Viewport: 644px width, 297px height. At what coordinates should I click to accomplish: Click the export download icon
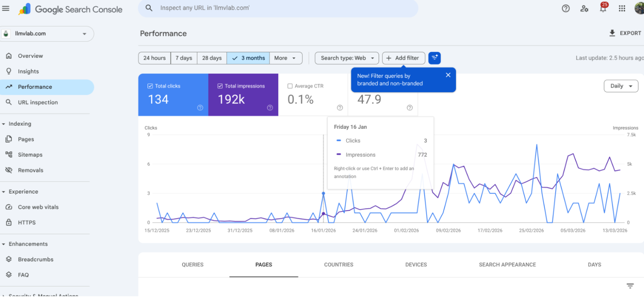coord(612,33)
